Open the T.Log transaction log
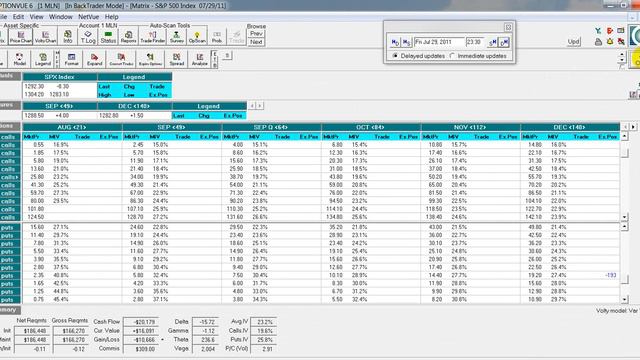 click(x=88, y=37)
